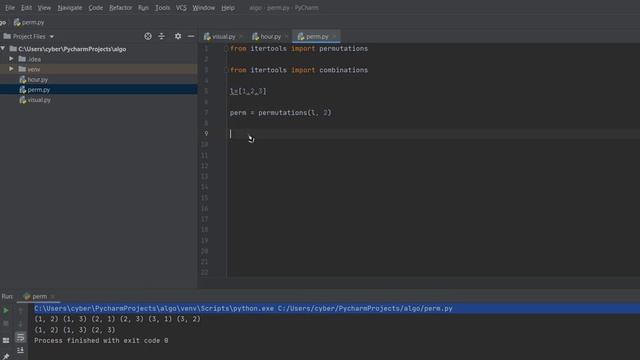Close the perm run tab

(53, 296)
